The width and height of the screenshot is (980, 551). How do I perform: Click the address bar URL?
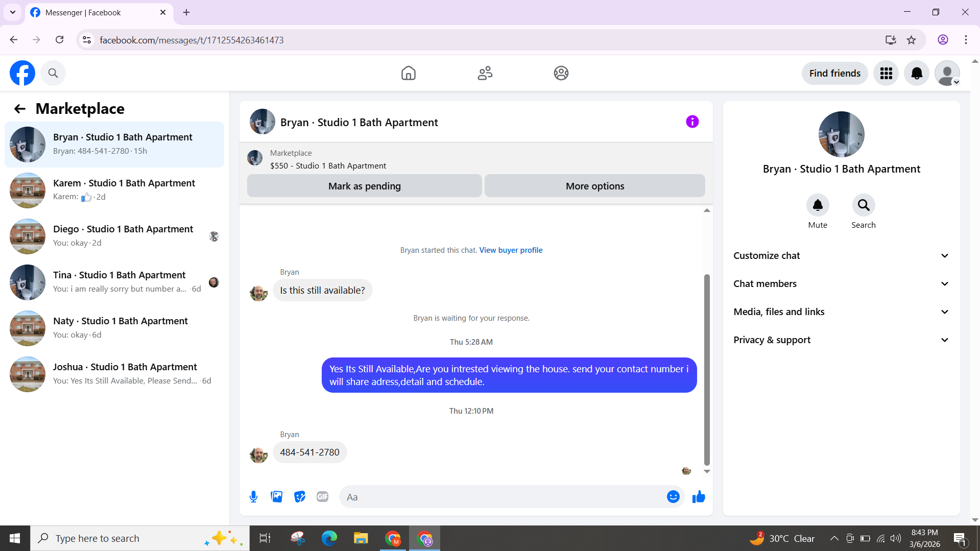click(x=192, y=40)
